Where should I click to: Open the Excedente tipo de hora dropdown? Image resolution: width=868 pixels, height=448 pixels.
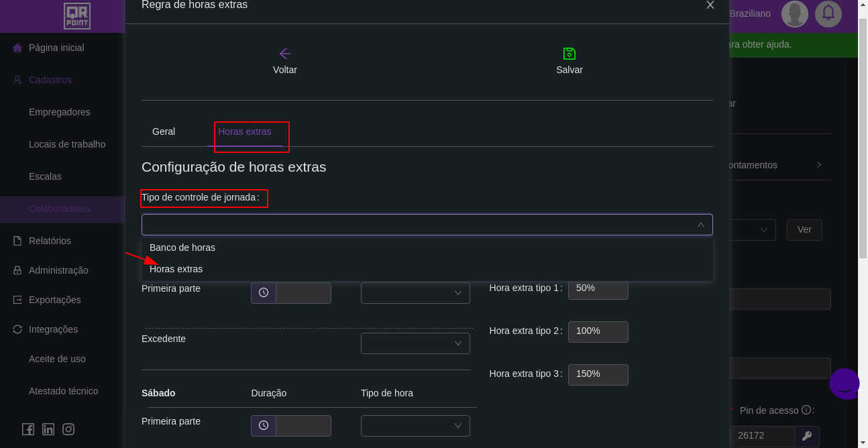tap(415, 343)
